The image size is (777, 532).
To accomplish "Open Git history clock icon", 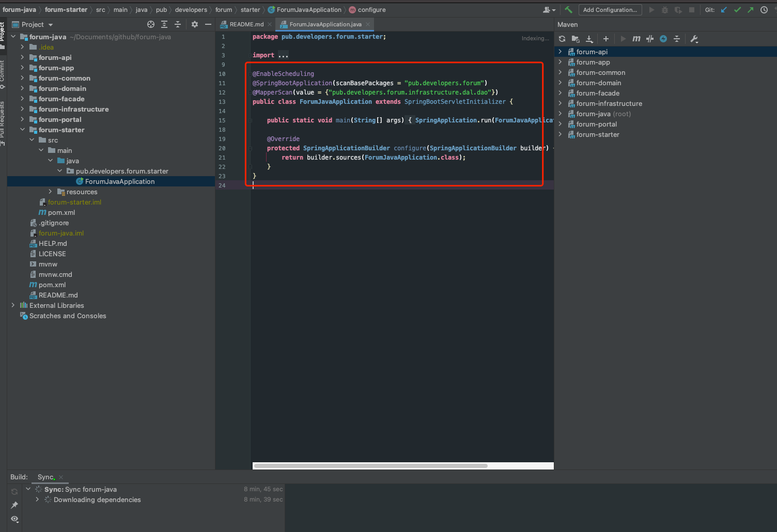I will (764, 10).
